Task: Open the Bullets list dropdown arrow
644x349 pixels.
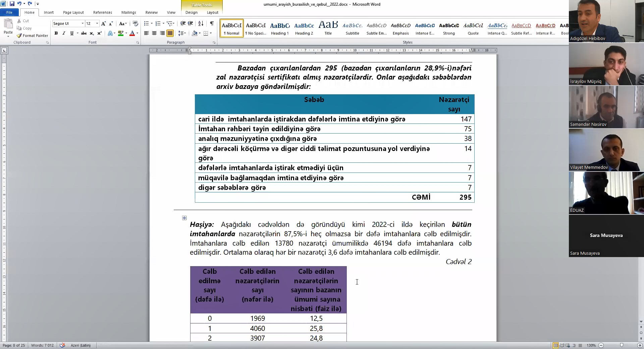Action: (x=152, y=23)
